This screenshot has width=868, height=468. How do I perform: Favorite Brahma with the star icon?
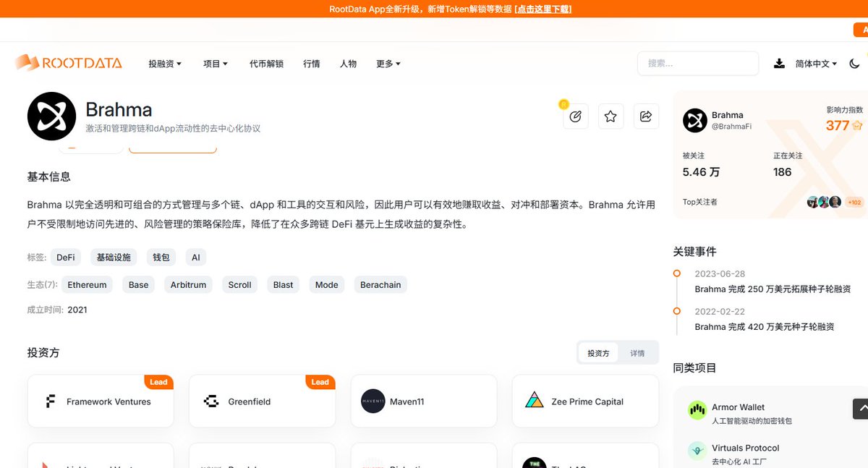coord(610,116)
